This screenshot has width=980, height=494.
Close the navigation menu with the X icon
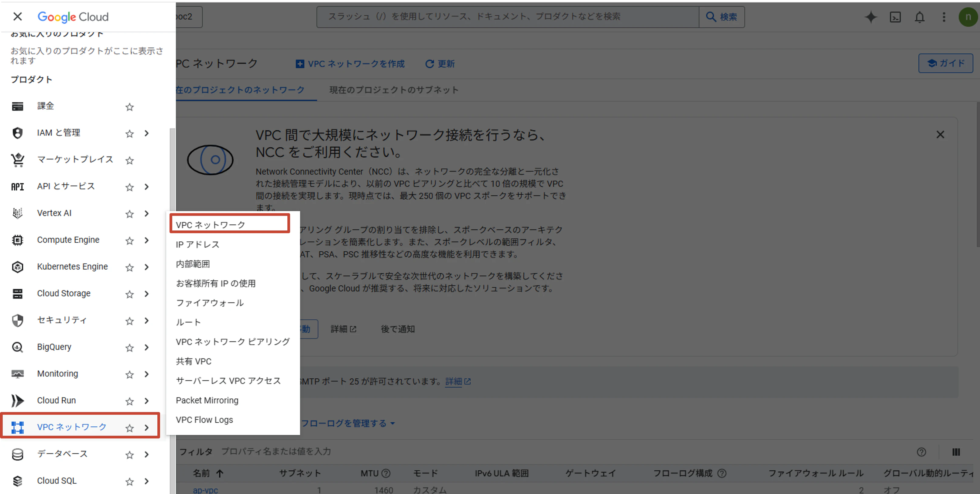click(18, 16)
